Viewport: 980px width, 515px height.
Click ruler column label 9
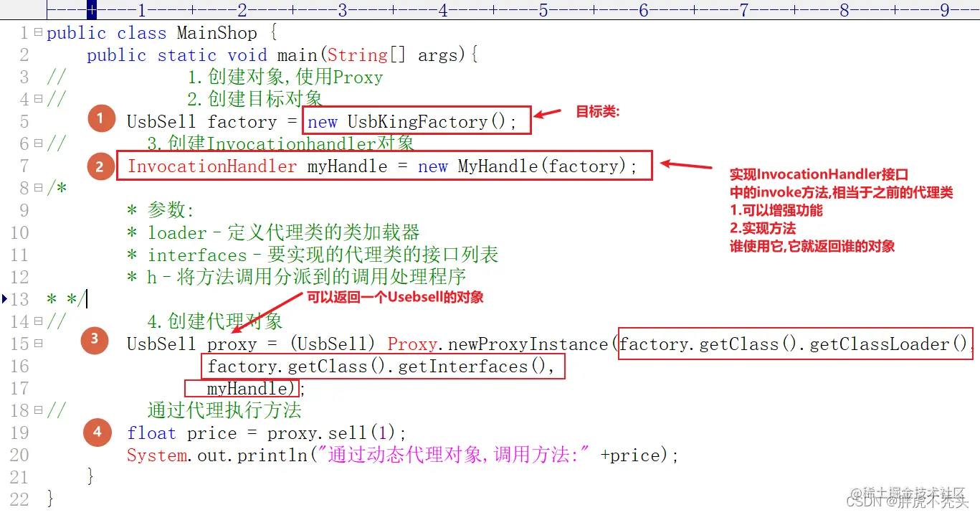click(x=945, y=10)
